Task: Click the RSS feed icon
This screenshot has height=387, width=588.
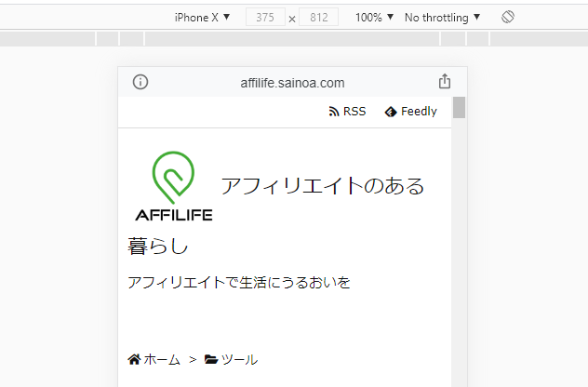Action: 334,112
